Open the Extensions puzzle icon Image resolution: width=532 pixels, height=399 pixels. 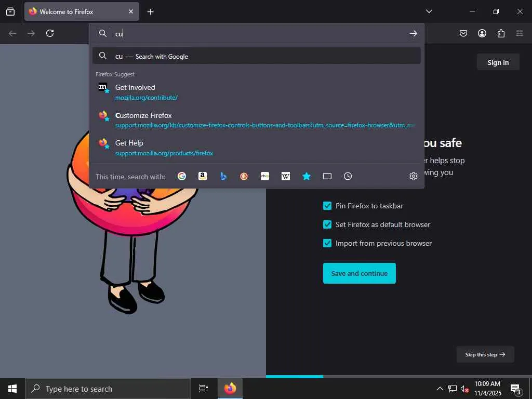click(x=501, y=33)
